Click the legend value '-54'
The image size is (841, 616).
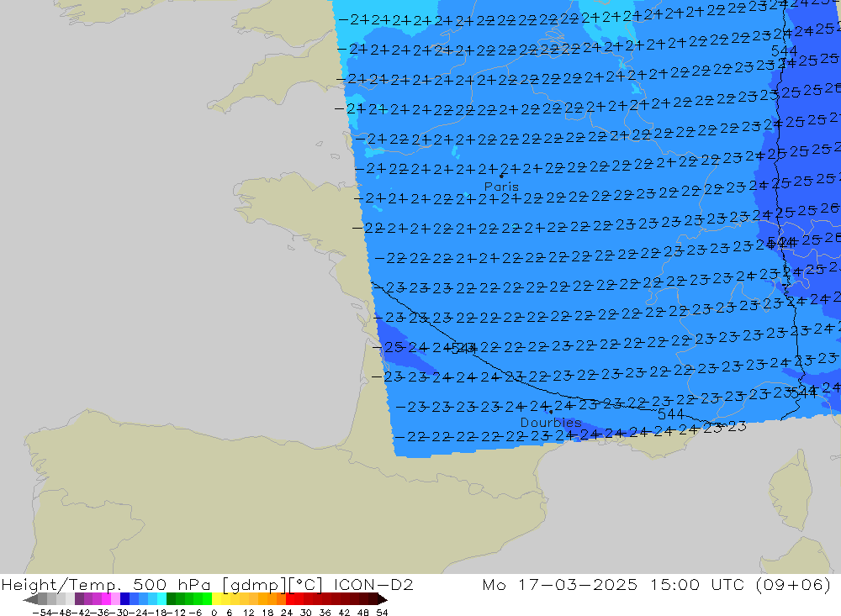pyautogui.click(x=41, y=613)
